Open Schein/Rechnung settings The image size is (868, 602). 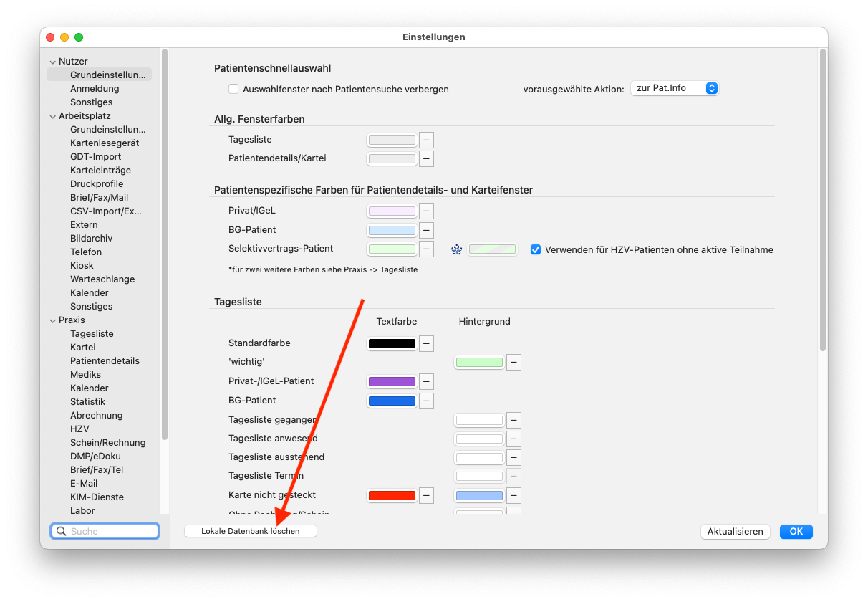pos(108,443)
